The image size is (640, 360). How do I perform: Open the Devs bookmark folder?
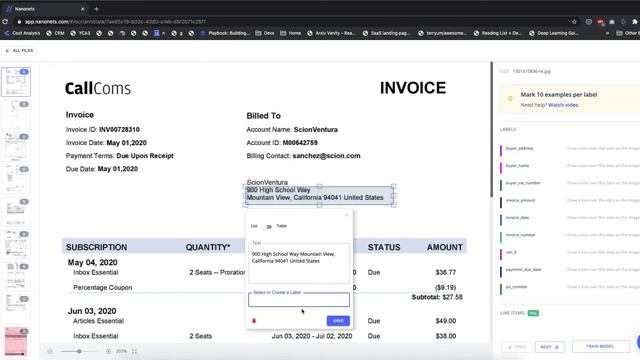tap(265, 33)
